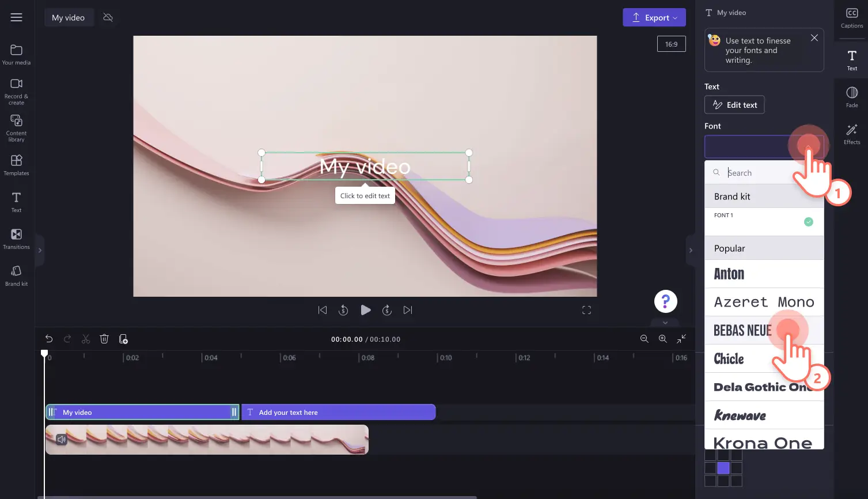The width and height of the screenshot is (868, 499).
Task: Collapse the right property panel arrow
Action: (x=691, y=251)
